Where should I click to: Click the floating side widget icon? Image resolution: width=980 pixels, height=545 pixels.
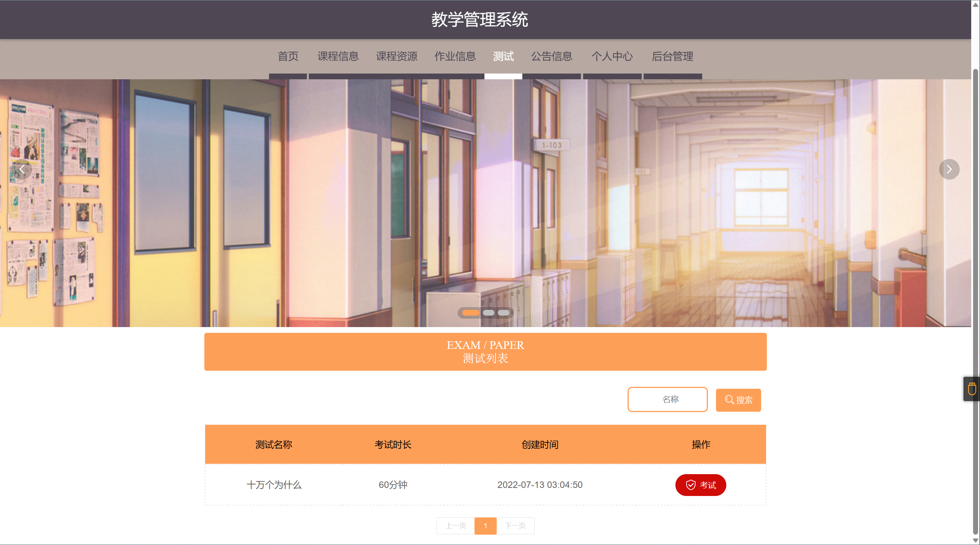972,389
